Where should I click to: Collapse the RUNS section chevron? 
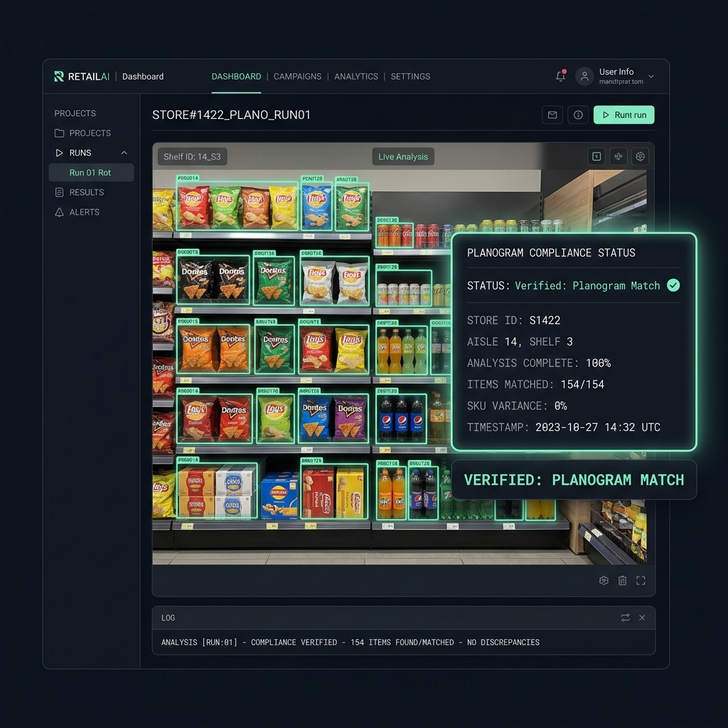coord(124,153)
